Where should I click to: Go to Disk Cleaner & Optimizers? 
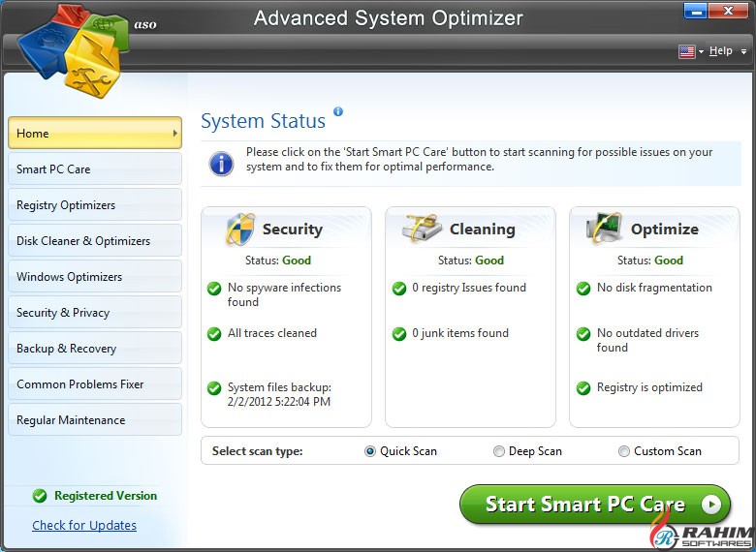click(x=95, y=240)
